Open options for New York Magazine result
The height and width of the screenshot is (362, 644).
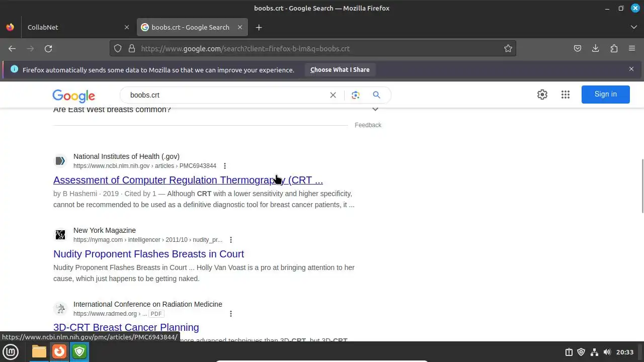(x=231, y=240)
